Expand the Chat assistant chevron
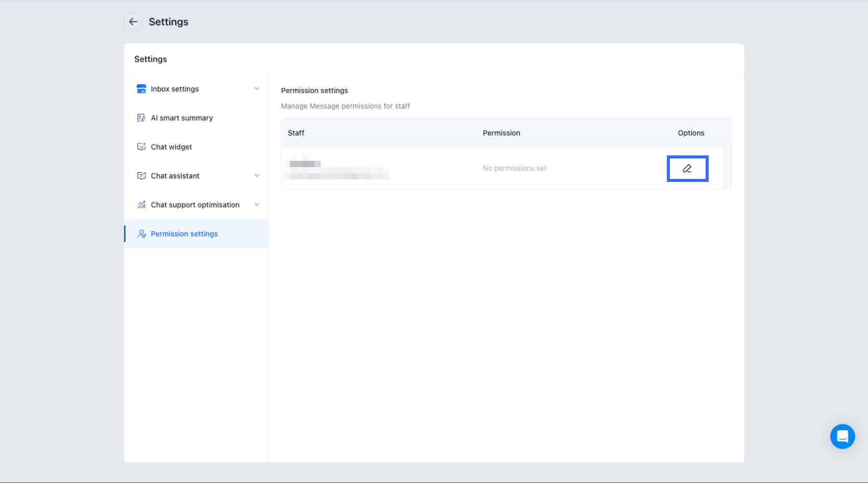This screenshot has height=483, width=868. [257, 176]
